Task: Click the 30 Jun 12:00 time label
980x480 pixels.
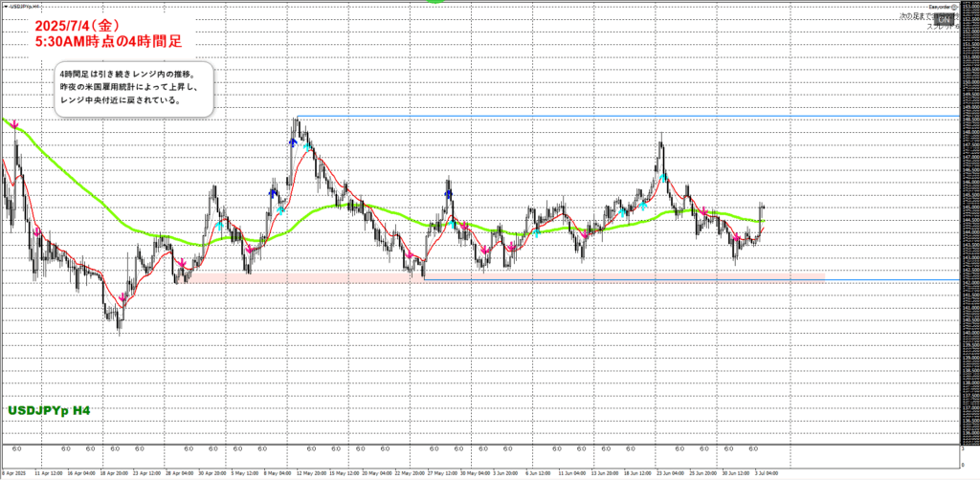Action: click(736, 473)
